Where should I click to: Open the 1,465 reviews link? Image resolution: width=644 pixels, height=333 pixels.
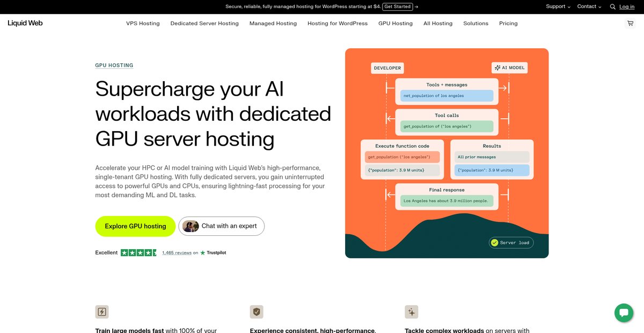[177, 252]
